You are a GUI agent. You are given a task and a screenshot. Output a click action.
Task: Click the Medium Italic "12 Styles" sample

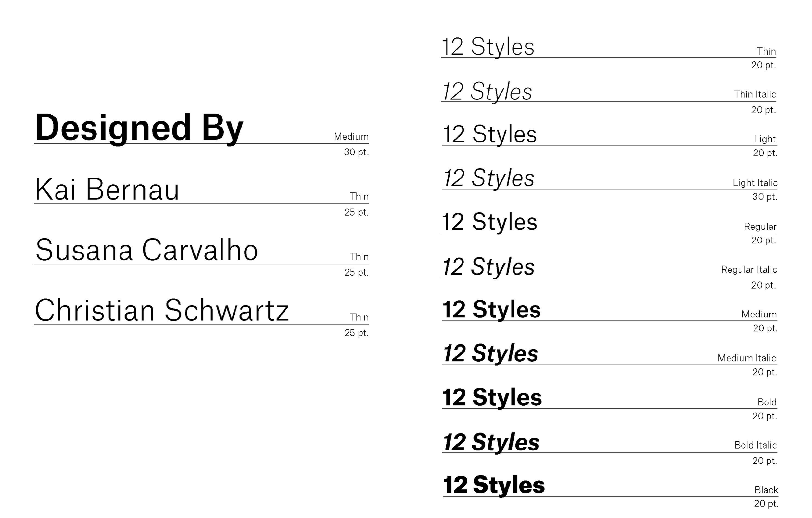point(491,354)
